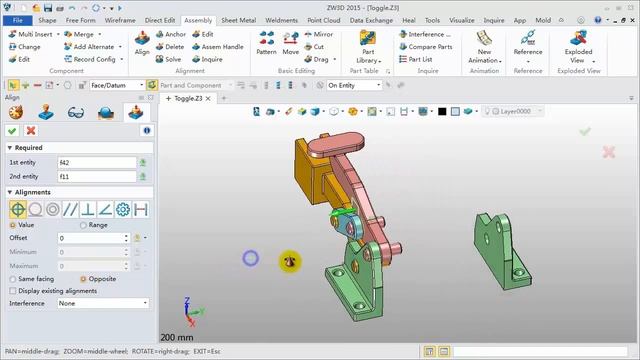
Task: Click the Drag tool
Action: 316,59
